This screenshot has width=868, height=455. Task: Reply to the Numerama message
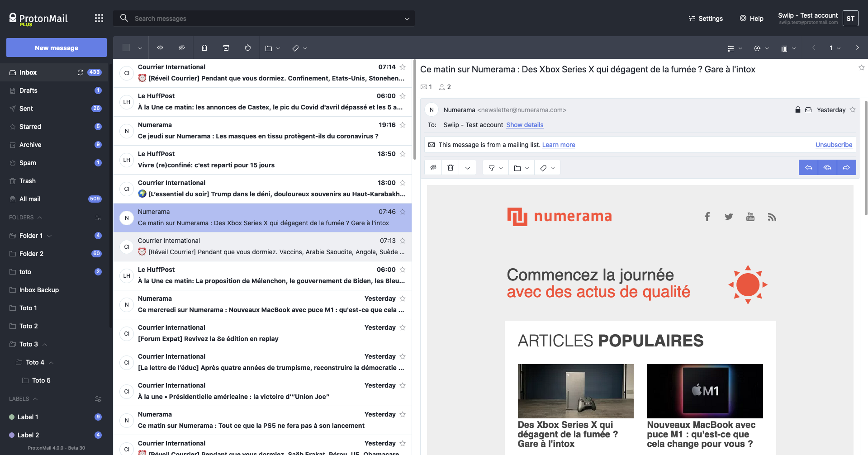808,168
